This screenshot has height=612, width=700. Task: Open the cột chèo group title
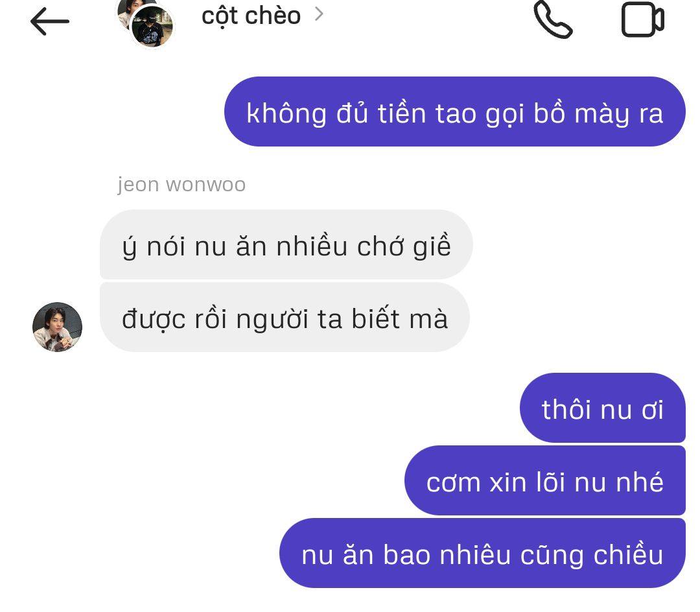click(251, 16)
